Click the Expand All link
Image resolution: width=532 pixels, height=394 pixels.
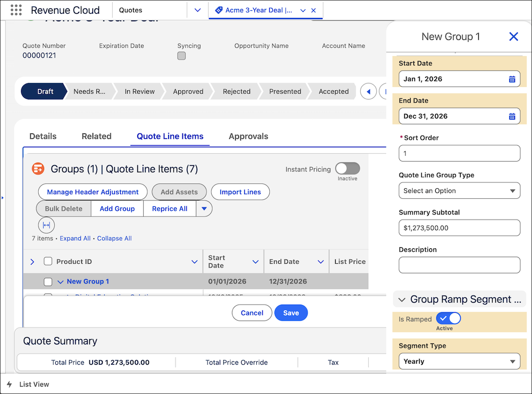[x=75, y=238]
